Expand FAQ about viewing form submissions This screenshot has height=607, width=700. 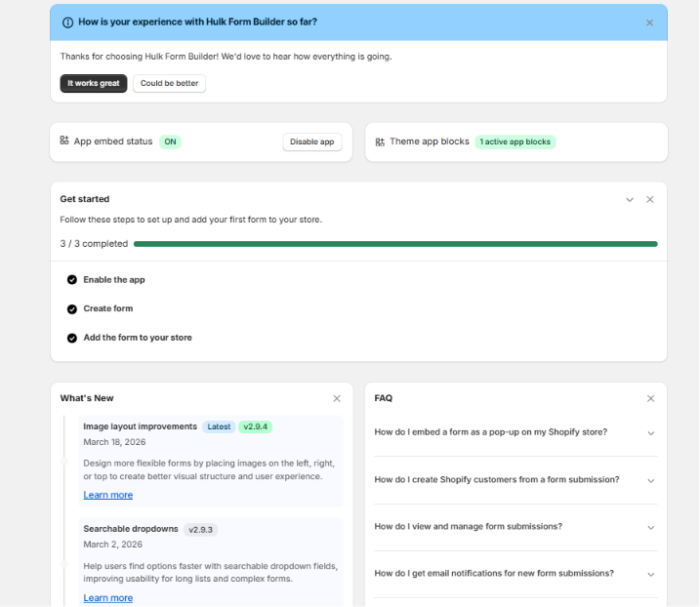(651, 528)
